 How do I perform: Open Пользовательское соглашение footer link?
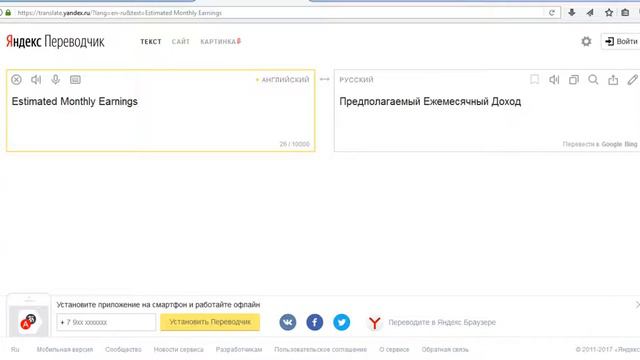click(x=320, y=349)
